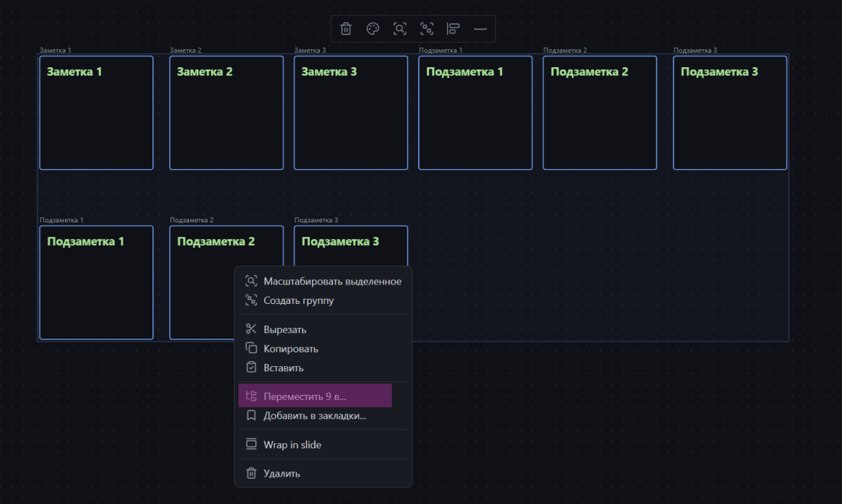Image resolution: width=842 pixels, height=504 pixels.
Task: Click the top-row 'Подзаметка 3' card
Action: click(729, 113)
